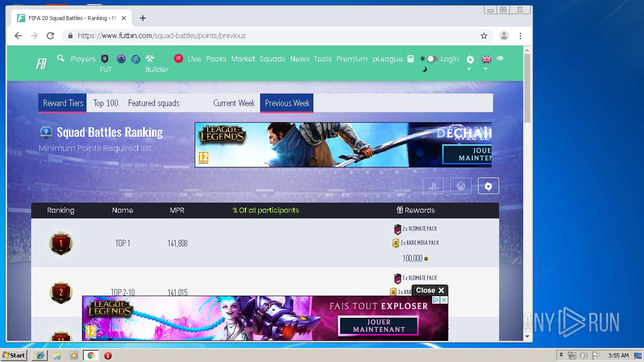
Task: Click the '141,808' MPR value
Action: pos(178,243)
